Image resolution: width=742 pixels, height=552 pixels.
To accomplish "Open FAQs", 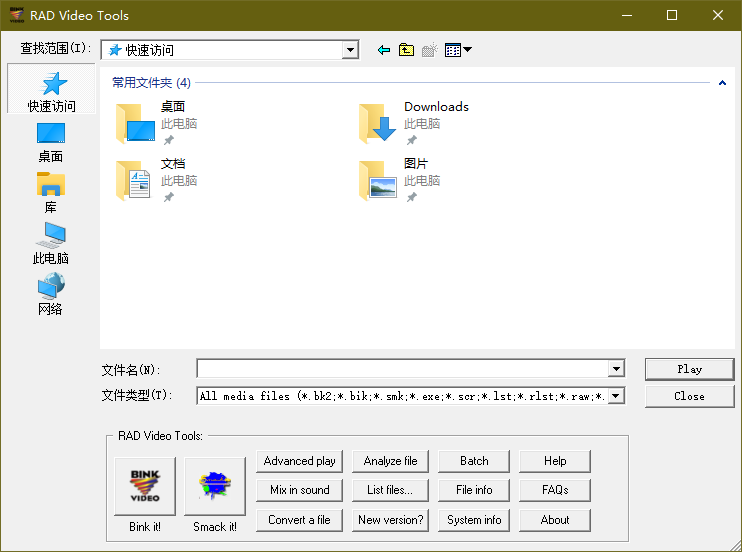I will coord(555,490).
